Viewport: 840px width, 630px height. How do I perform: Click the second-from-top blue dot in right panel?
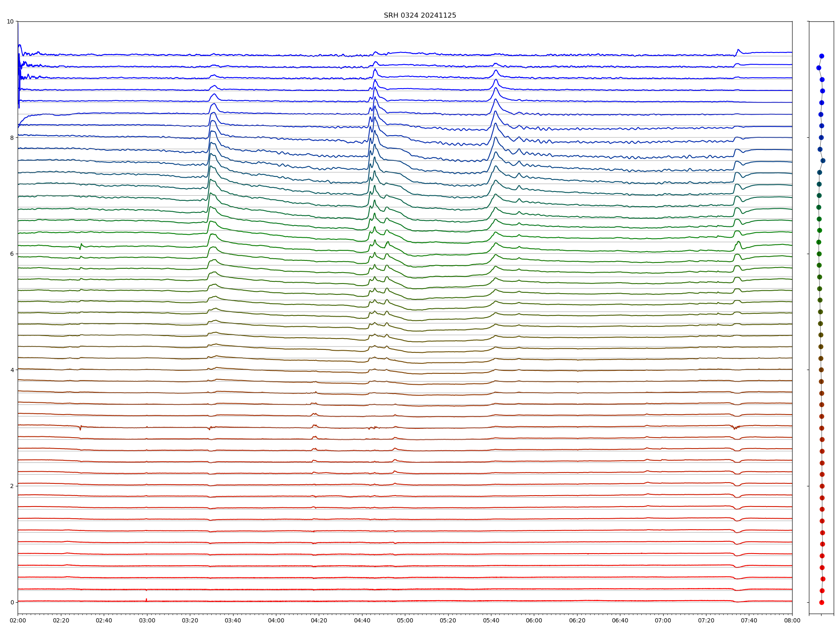coord(819,68)
